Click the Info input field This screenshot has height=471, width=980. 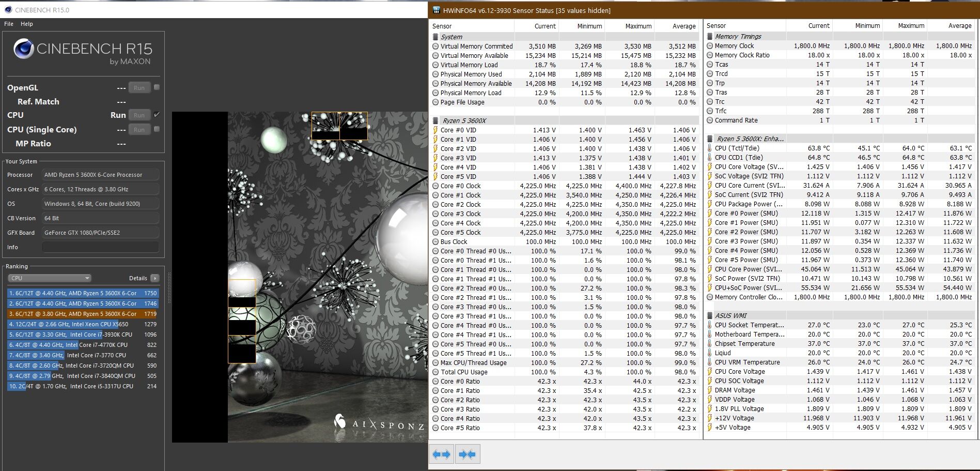100,247
